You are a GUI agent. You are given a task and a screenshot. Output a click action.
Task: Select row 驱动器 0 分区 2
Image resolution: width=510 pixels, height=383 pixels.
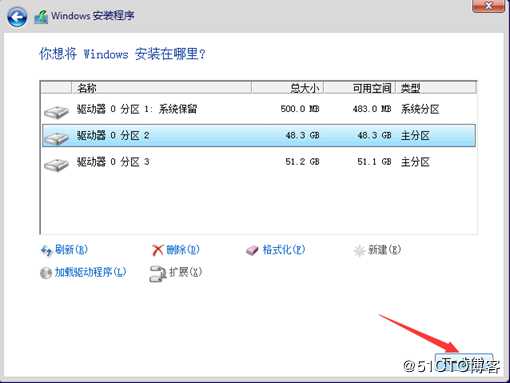tap(259, 136)
